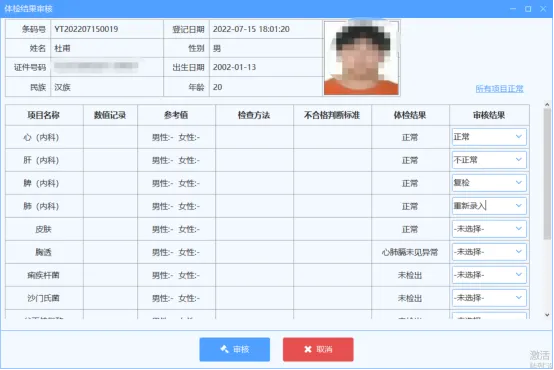This screenshot has height=370, width=554.
Task: Click registration date 2022-07-15 18:01:20
Action: tap(251, 29)
